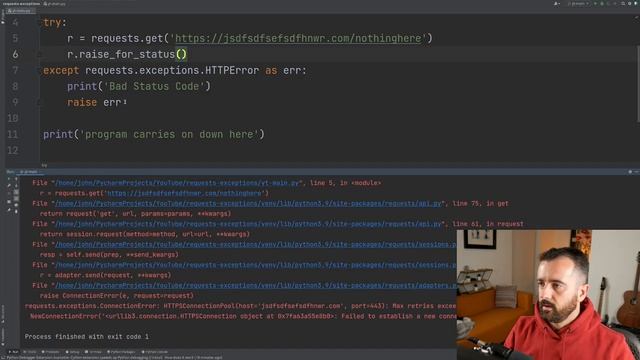640x360 pixels.
Task: Select the yt-main tab in Run panel
Action: tap(29, 172)
